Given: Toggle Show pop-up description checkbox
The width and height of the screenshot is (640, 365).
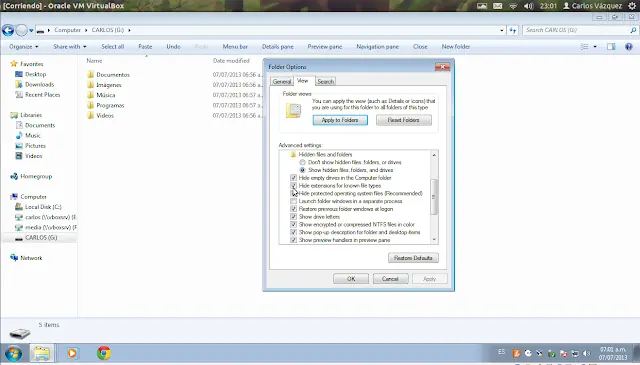Looking at the screenshot, I should 293,232.
